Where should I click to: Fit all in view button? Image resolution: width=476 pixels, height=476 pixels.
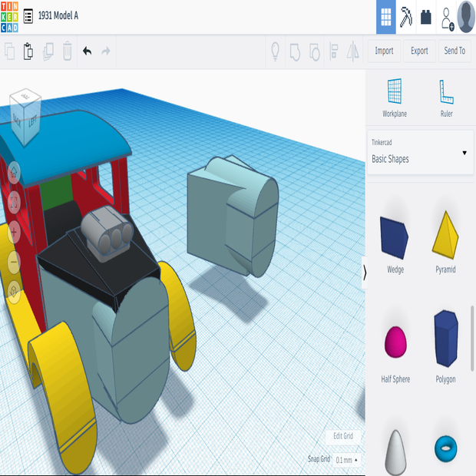(14, 202)
